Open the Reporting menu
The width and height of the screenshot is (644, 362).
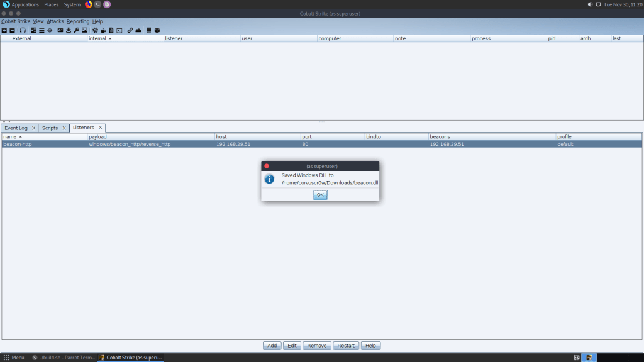pos(78,21)
